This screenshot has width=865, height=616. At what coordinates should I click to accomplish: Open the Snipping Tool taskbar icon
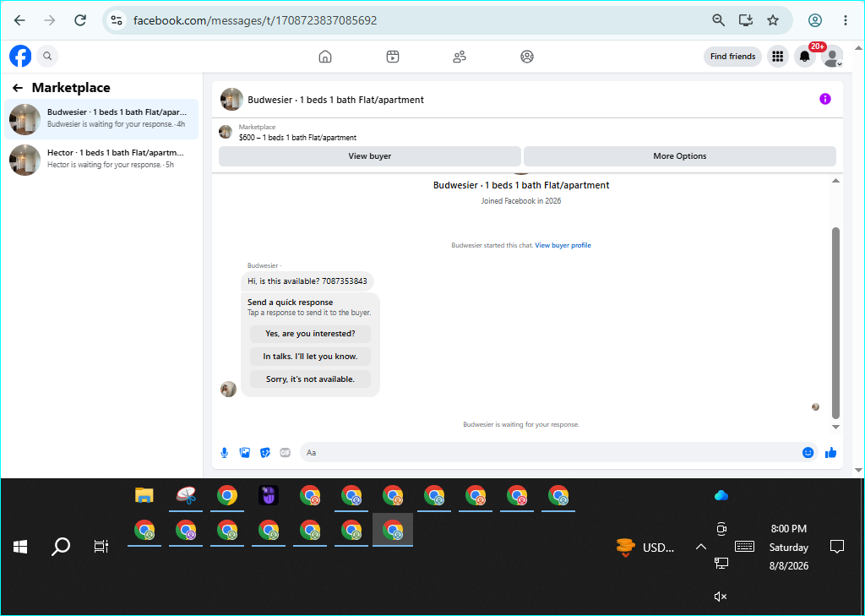pos(186,495)
